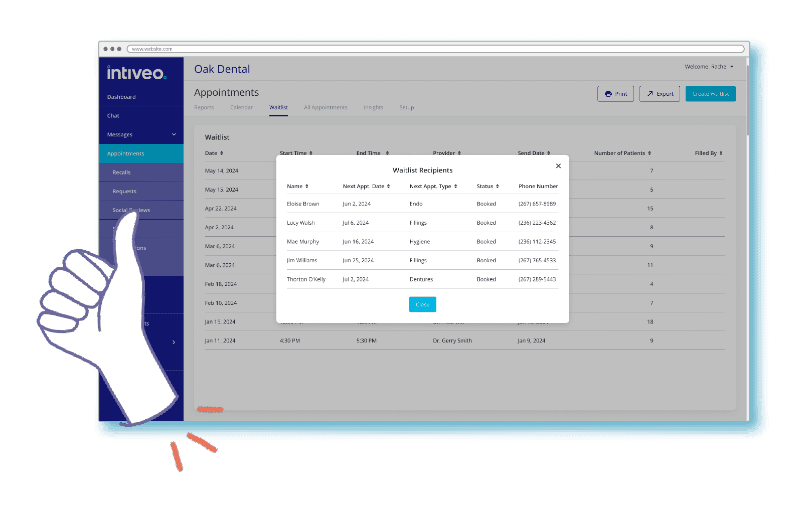Sort waitlist by Send Date arrows

pyautogui.click(x=549, y=153)
